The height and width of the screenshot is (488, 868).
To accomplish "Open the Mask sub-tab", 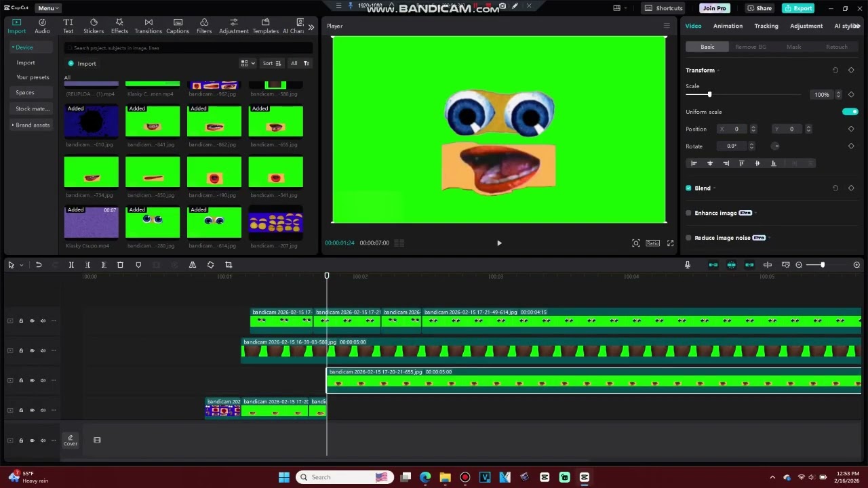I will [793, 47].
